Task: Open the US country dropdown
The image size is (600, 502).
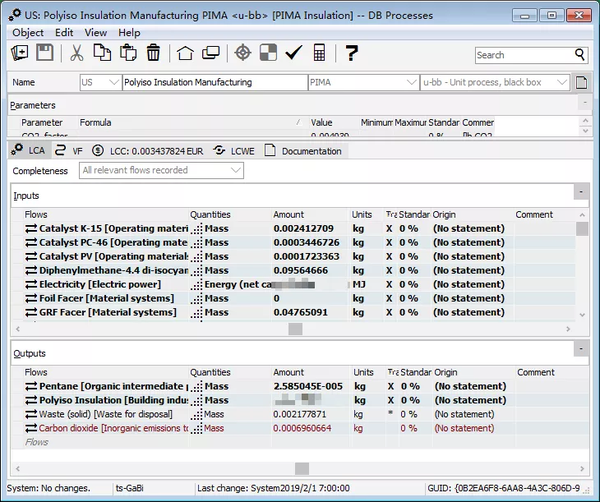Action: coord(114,82)
